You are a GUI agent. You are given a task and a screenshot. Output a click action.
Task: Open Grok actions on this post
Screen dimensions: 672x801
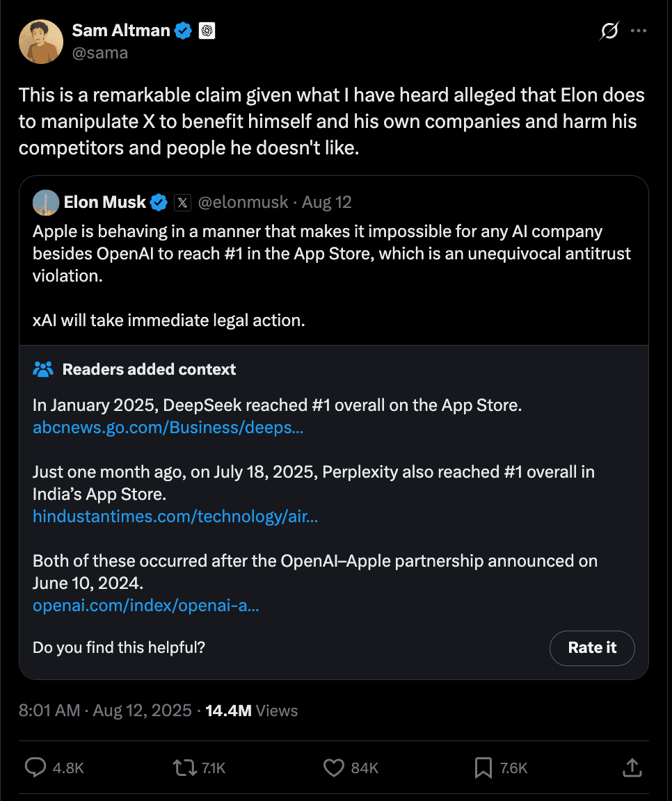[x=608, y=31]
